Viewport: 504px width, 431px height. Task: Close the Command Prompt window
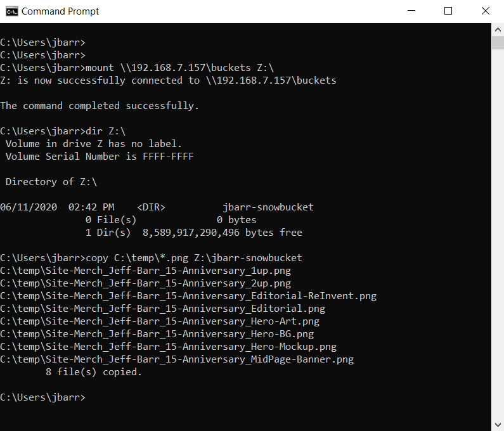tap(486, 11)
